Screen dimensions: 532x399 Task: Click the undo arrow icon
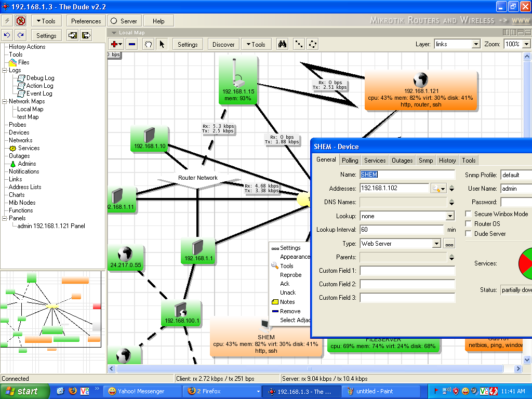(x=7, y=35)
